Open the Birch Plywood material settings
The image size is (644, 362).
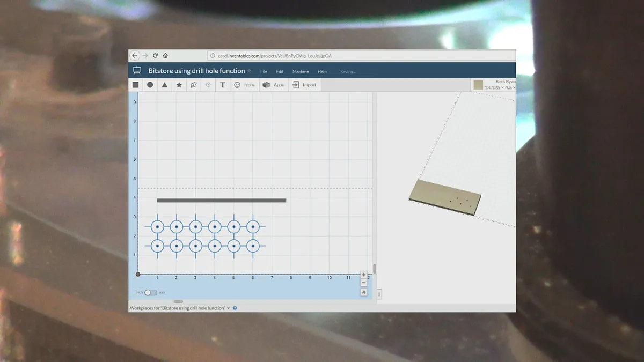(499, 85)
